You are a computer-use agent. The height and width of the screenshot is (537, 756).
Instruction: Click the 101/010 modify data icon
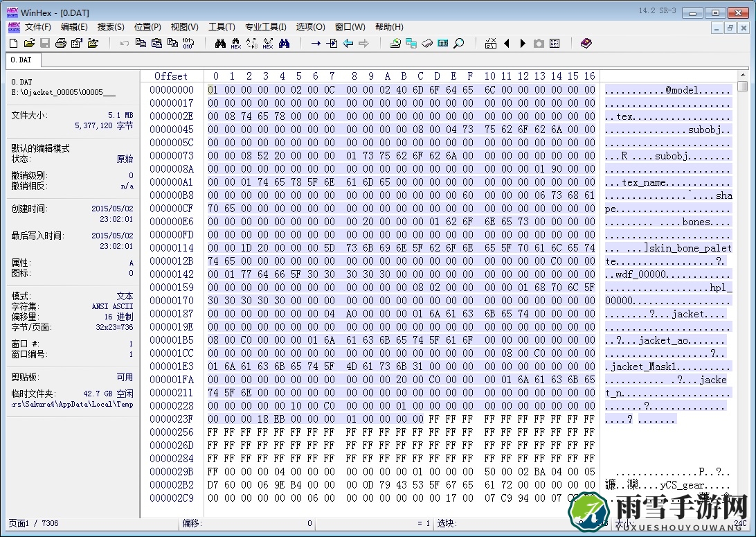coord(188,44)
